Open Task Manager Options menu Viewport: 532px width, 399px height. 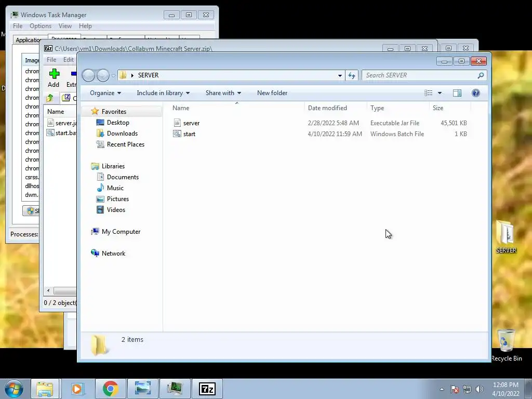tap(41, 26)
